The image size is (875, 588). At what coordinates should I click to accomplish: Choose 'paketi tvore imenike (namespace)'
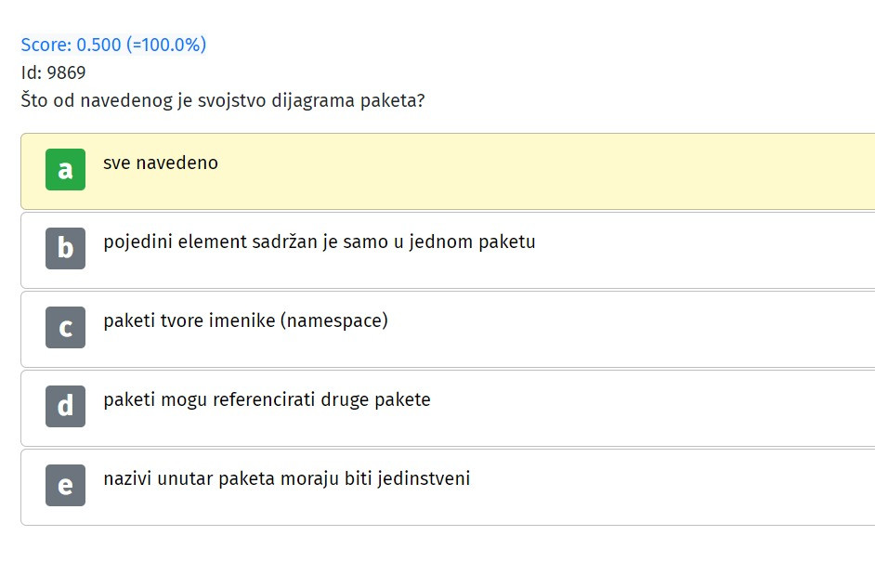tap(245, 320)
